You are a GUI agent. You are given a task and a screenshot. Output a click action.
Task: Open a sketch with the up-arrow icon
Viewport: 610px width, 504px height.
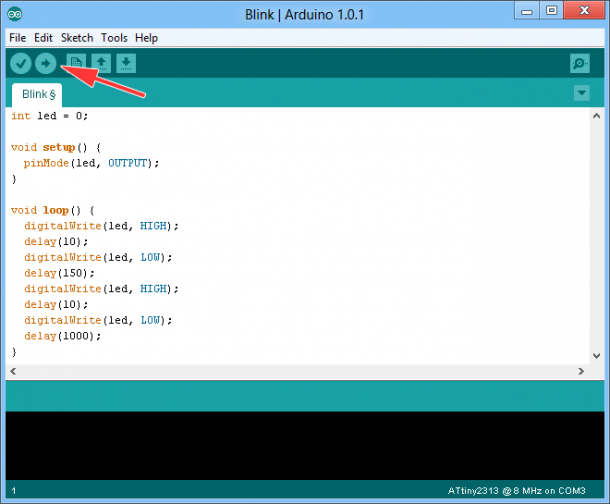(x=101, y=63)
